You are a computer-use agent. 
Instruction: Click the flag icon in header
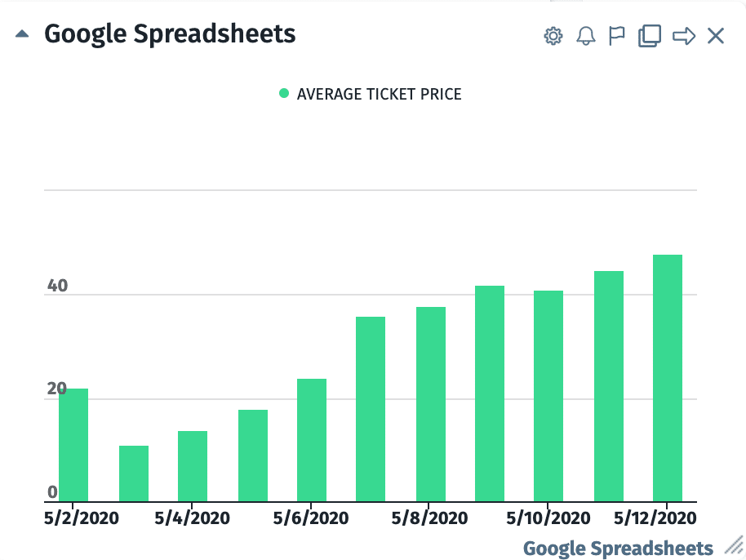click(617, 36)
